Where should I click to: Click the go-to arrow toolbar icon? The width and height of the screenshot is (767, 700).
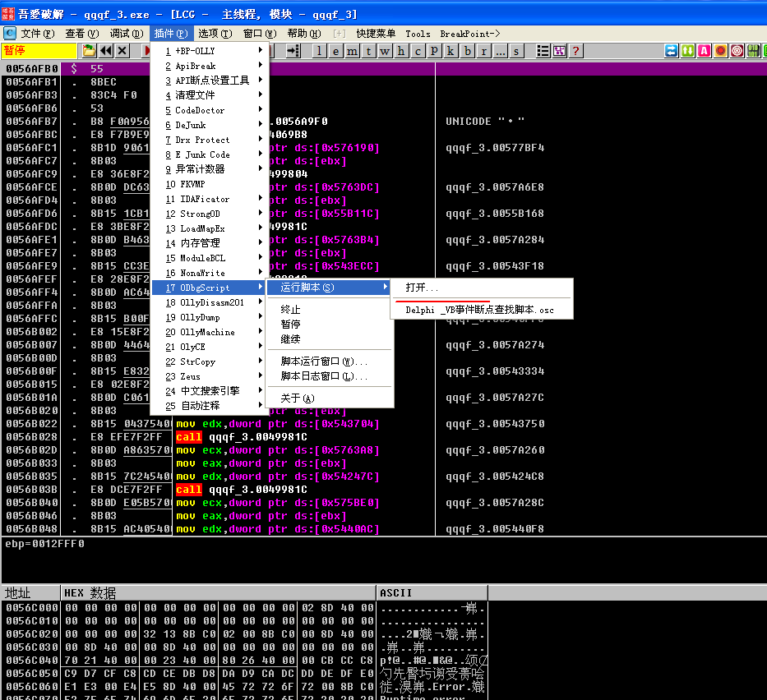[293, 50]
